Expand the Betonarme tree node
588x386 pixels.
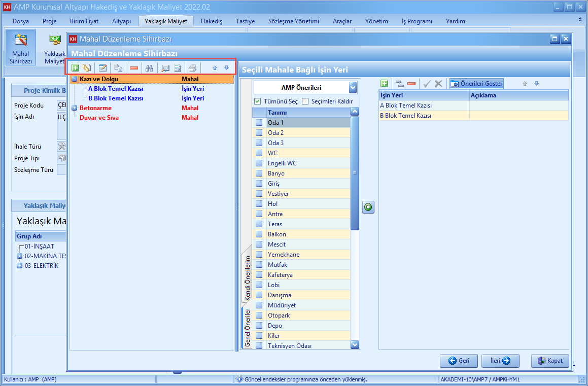74,108
